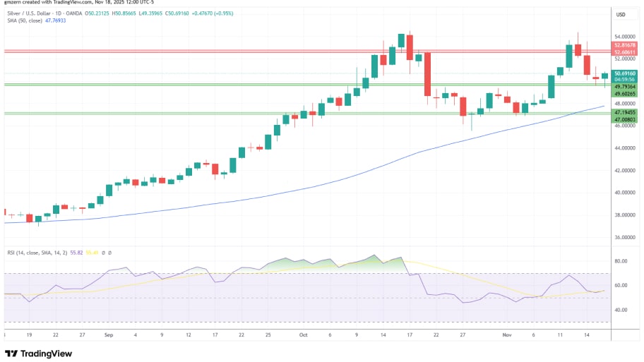Click the green 47.19455 support price label

pyautogui.click(x=625, y=112)
